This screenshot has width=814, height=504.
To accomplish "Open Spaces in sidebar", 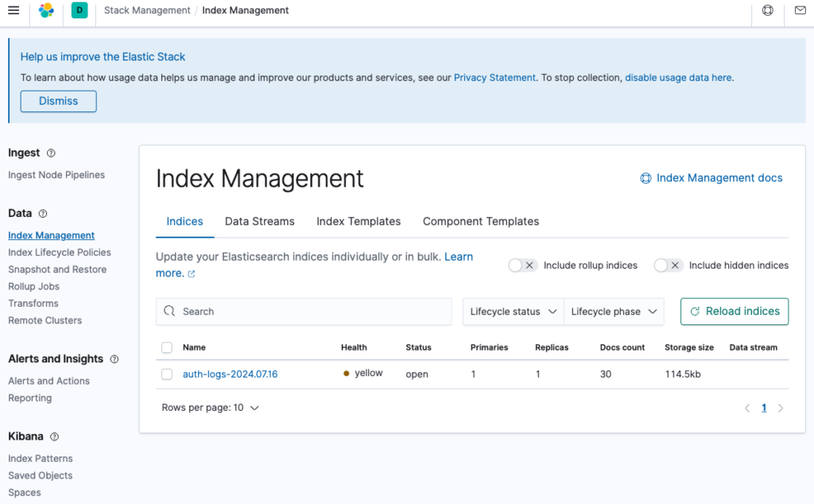I will (25, 493).
